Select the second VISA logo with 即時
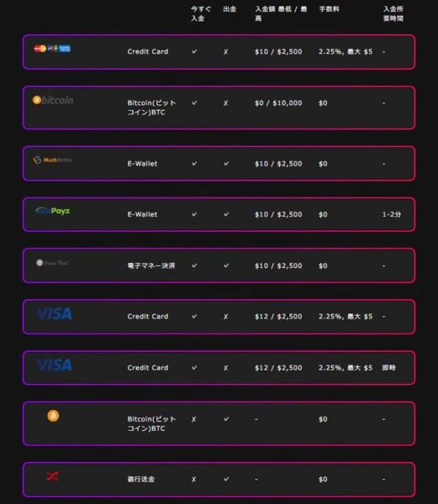438x504 pixels. tap(54, 365)
